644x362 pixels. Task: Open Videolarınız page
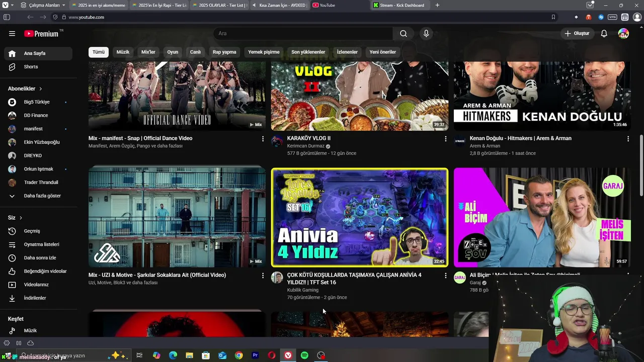(x=38, y=285)
